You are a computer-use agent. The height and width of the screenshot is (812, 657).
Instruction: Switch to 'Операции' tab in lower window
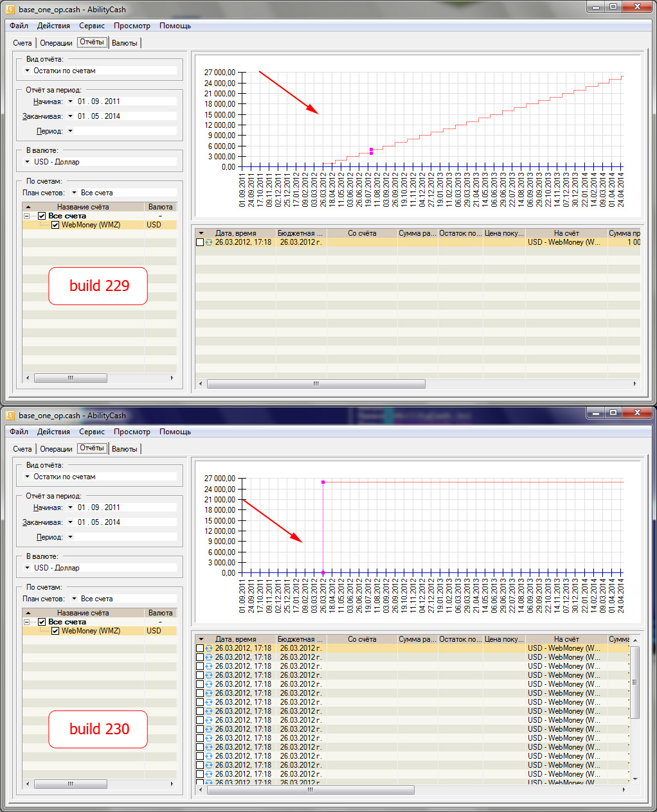pyautogui.click(x=56, y=449)
